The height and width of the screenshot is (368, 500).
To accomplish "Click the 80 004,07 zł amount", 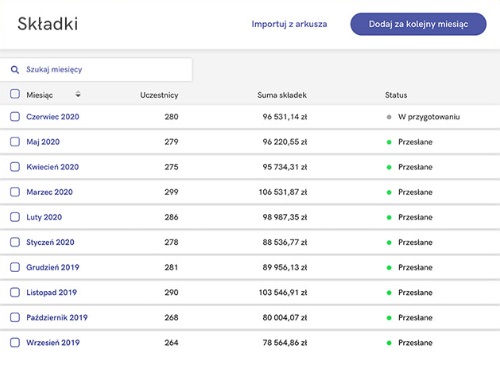I will pos(285,318).
